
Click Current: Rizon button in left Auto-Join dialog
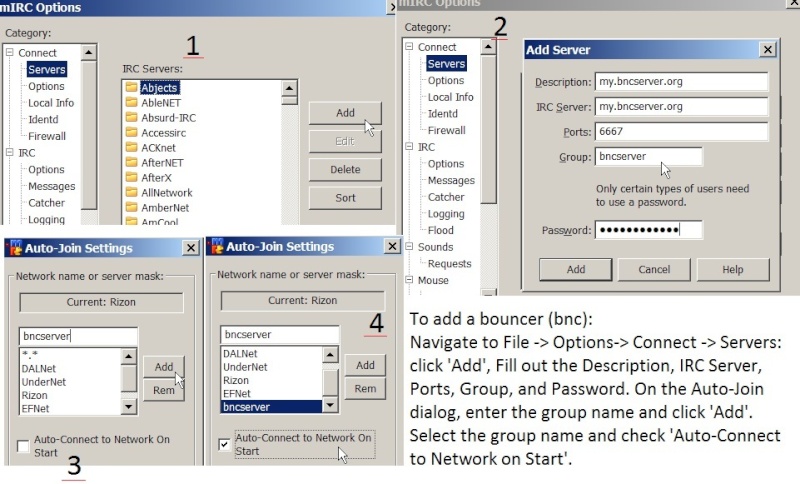click(101, 302)
